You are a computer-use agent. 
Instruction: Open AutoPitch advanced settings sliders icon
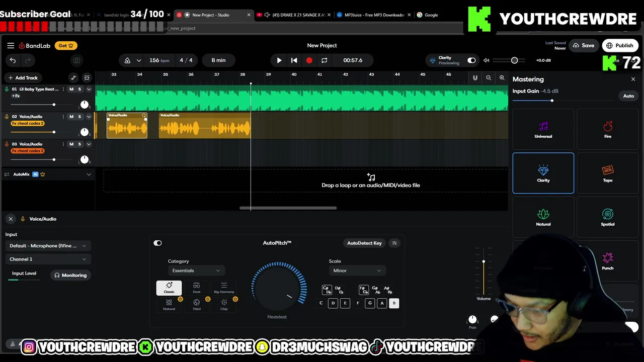(x=394, y=243)
